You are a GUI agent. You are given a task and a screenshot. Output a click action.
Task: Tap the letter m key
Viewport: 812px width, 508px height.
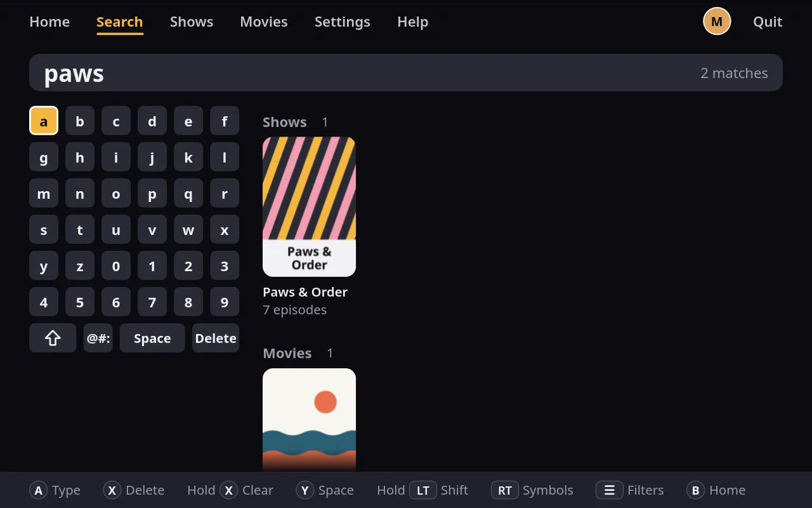click(44, 193)
